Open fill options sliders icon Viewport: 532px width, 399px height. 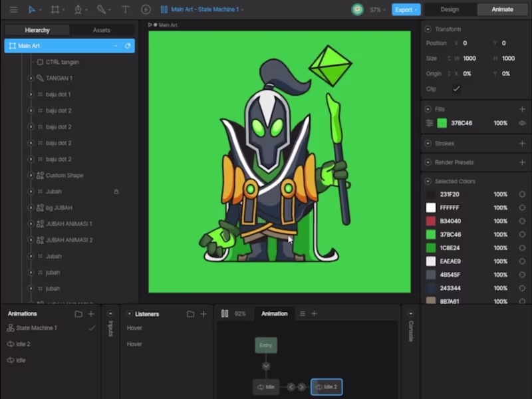[x=430, y=123]
